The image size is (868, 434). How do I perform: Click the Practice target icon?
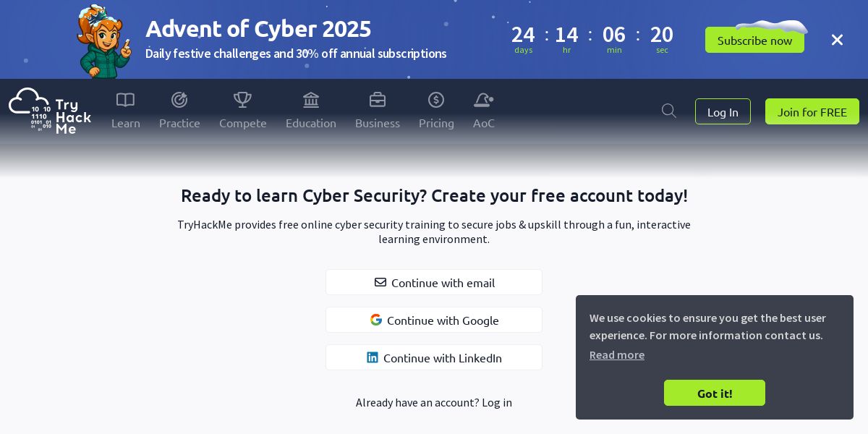(179, 100)
